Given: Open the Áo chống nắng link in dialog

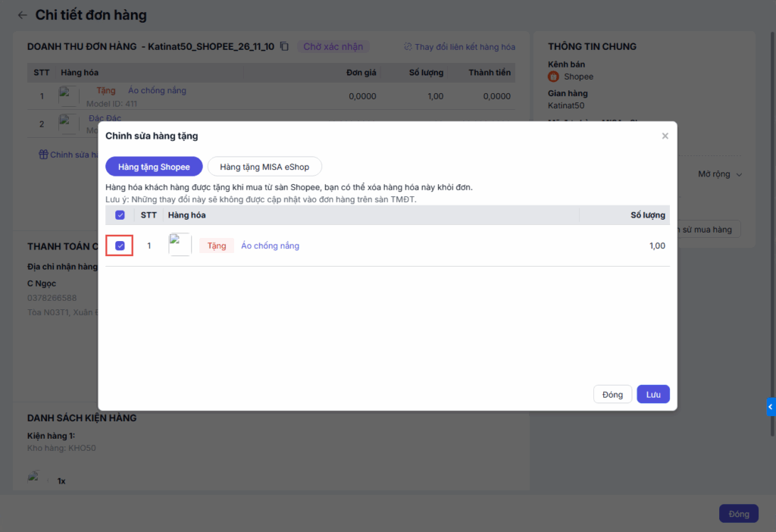Looking at the screenshot, I should point(270,246).
